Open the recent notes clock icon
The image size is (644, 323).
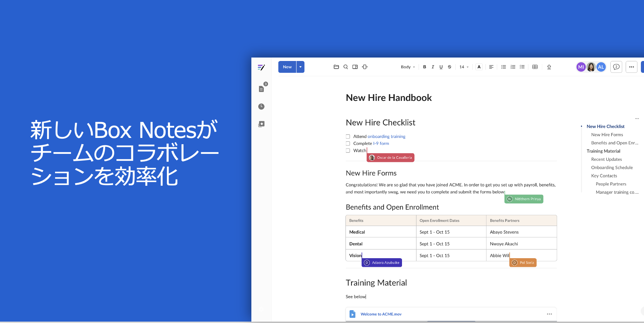pos(261,106)
